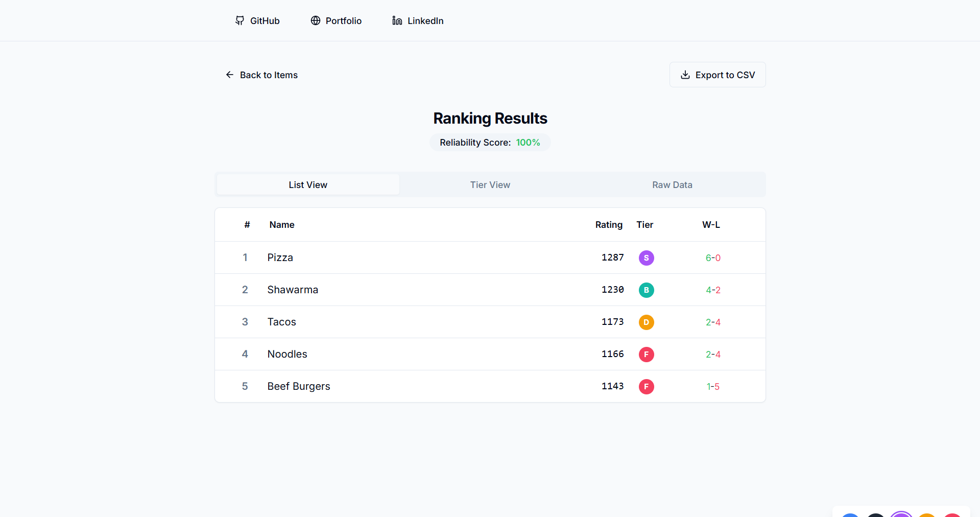
Task: Select the orange theme color swatch
Action: 927,515
